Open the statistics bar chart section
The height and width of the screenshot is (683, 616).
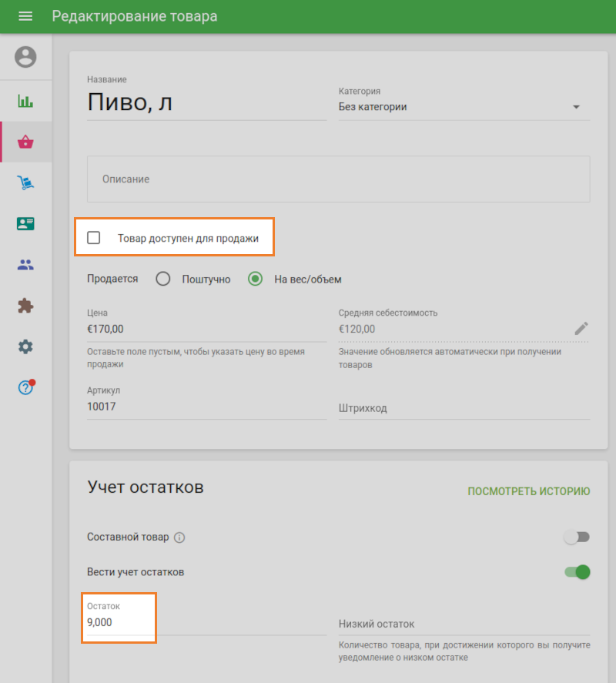[x=25, y=101]
